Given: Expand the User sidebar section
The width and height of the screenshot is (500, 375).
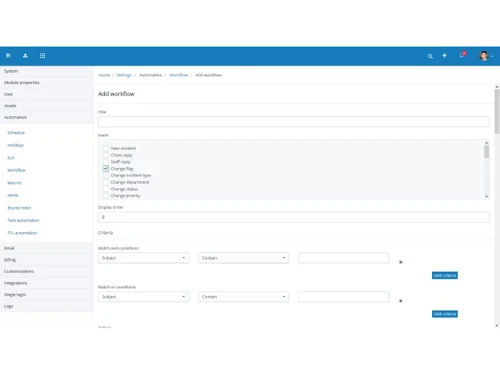Looking at the screenshot, I should click(x=46, y=94).
